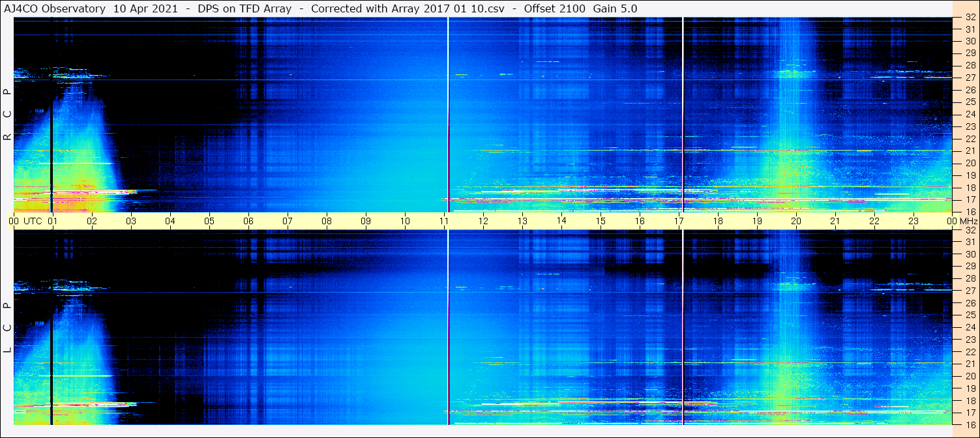980x438 pixels.
Task: Click the 10 hour mark on time axis
Action: [405, 221]
